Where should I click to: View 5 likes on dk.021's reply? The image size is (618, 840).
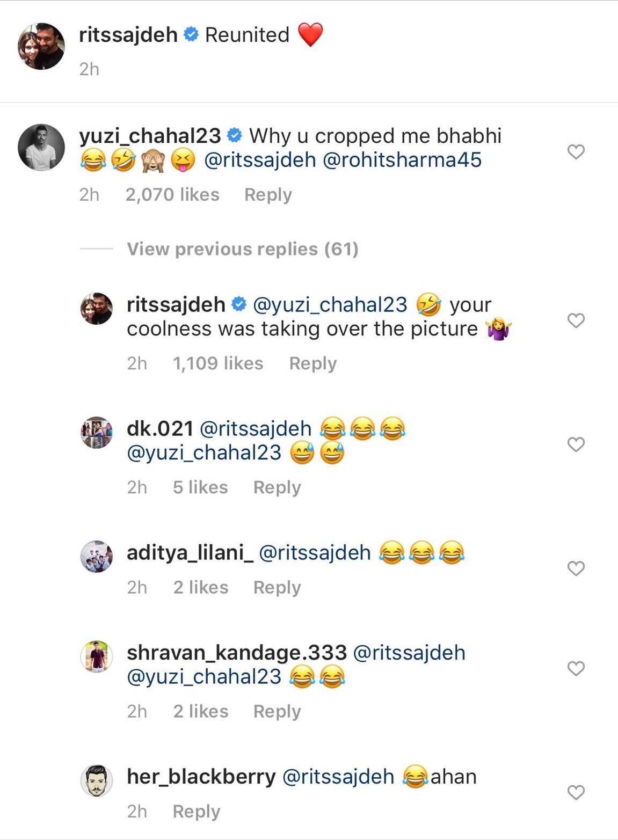pyautogui.click(x=200, y=487)
